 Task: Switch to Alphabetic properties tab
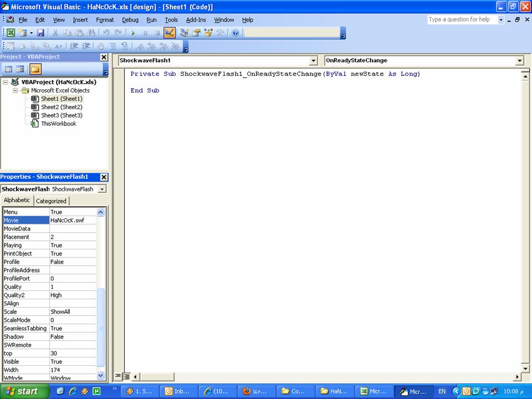pos(17,200)
